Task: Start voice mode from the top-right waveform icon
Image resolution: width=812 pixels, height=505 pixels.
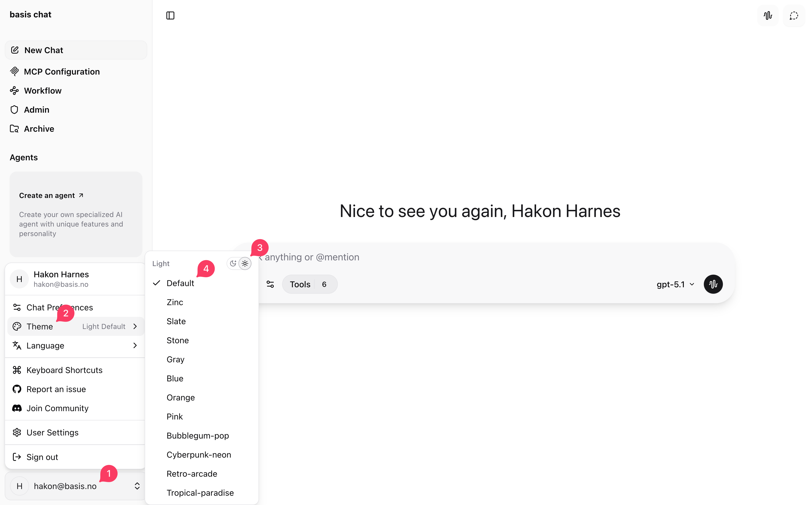Action: click(768, 15)
